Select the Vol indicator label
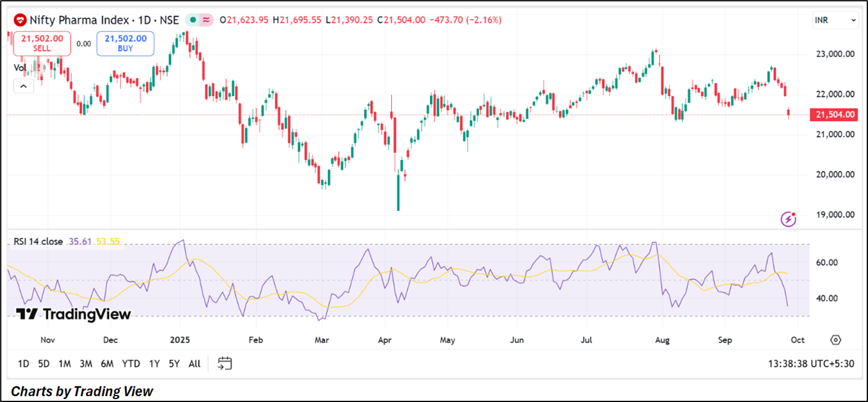The image size is (868, 402). 21,68
